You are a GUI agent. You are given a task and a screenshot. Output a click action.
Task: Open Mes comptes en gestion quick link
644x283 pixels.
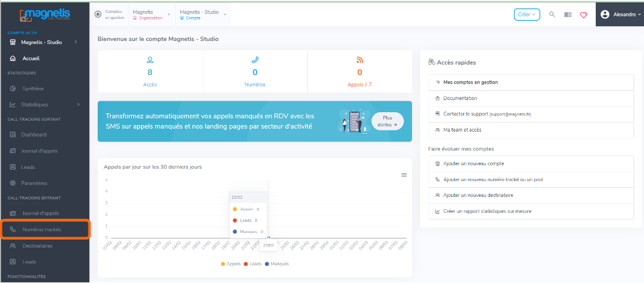531,82
